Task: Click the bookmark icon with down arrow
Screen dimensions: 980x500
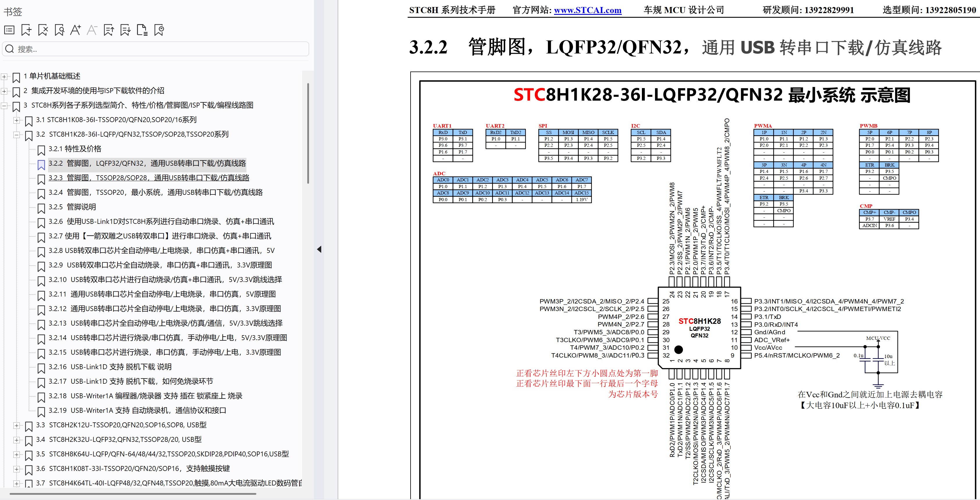Action: tap(125, 30)
